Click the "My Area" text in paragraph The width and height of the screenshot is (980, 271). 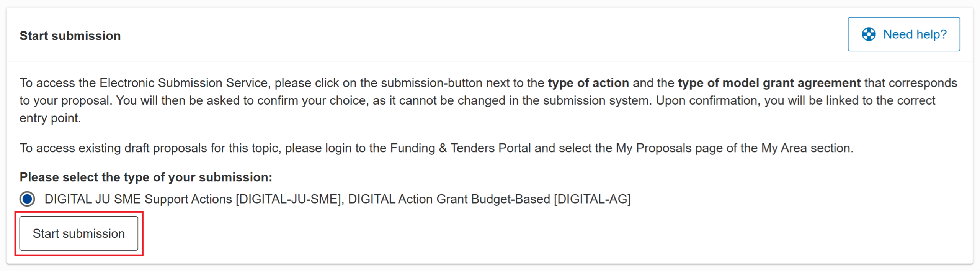(x=784, y=148)
